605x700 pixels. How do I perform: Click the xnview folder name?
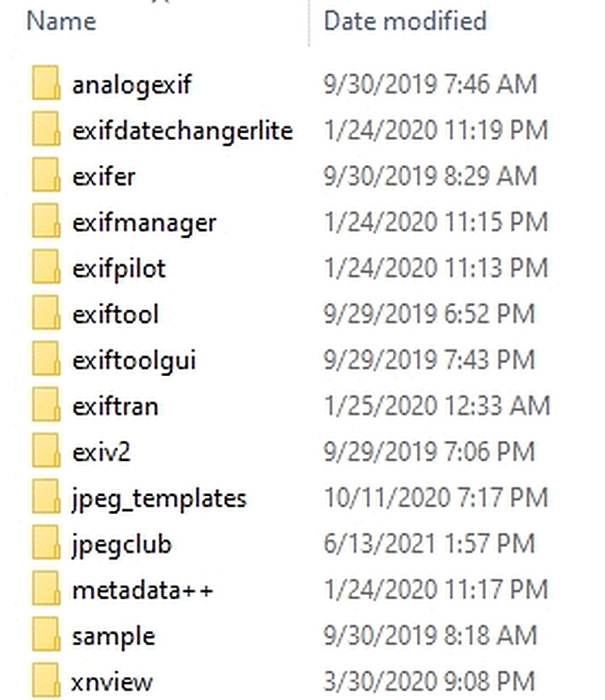click(112, 682)
